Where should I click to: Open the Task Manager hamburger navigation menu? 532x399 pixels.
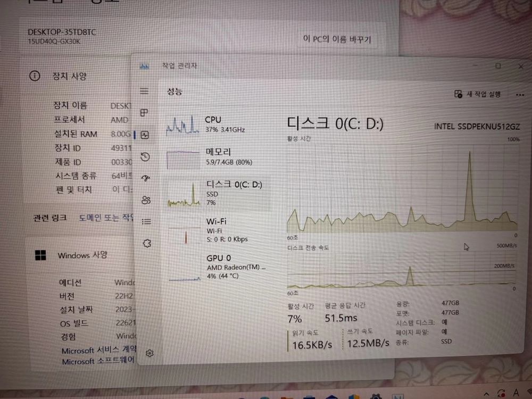[x=144, y=91]
